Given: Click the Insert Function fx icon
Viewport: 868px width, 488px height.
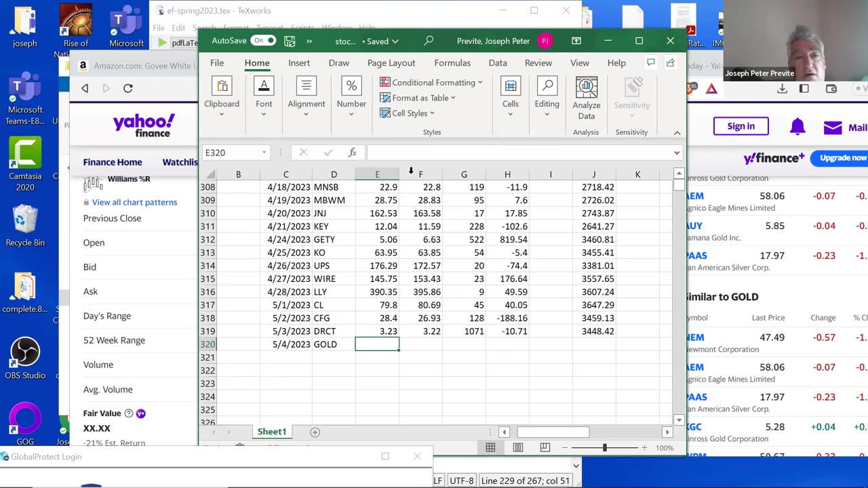Looking at the screenshot, I should click(353, 152).
